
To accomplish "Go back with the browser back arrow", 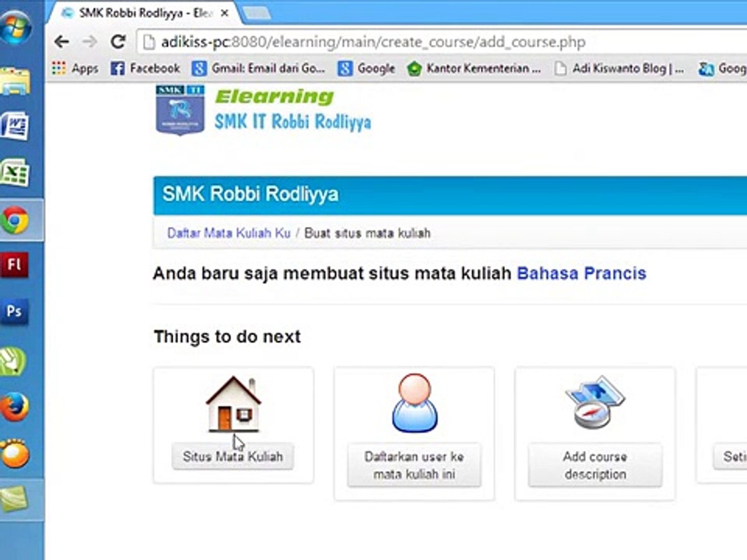I will click(62, 41).
